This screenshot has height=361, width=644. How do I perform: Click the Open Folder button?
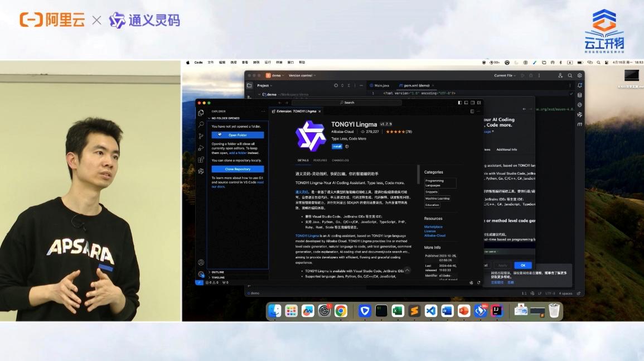pyautogui.click(x=238, y=135)
